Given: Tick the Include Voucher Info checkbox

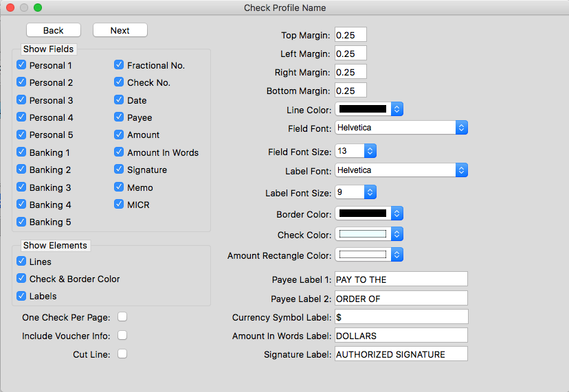Looking at the screenshot, I should click(122, 336).
